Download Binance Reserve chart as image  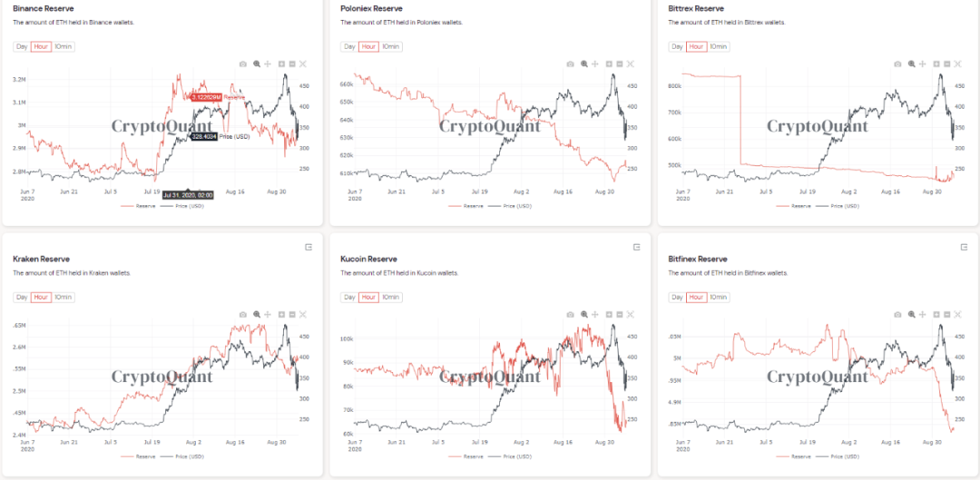(x=243, y=64)
